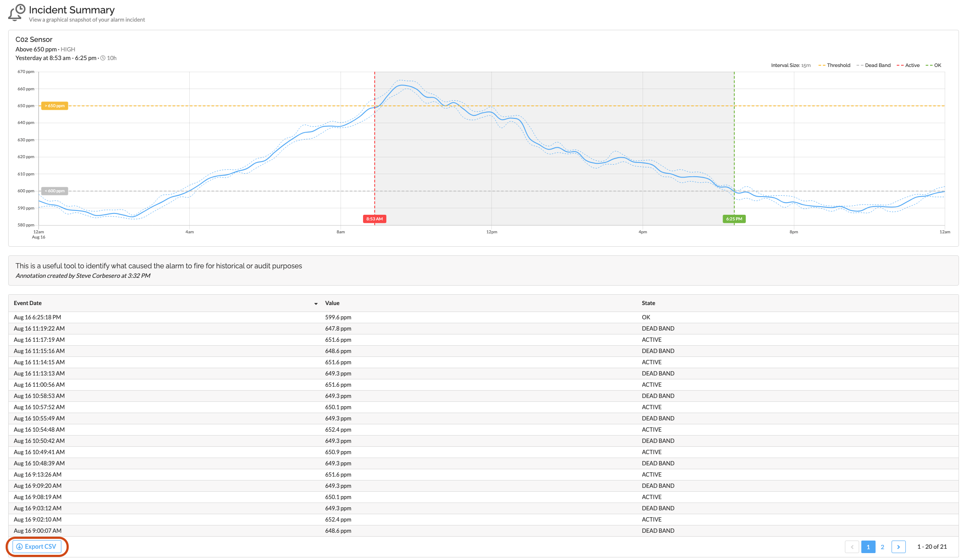Viewport: 962px width, 560px height.
Task: Click the 652.4 ppm value at 10:54:48 AM
Action: click(x=338, y=430)
